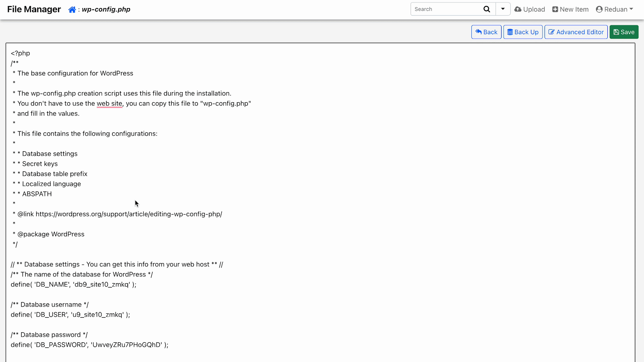Click the wp-config.php breadcrumb label

pos(106,9)
